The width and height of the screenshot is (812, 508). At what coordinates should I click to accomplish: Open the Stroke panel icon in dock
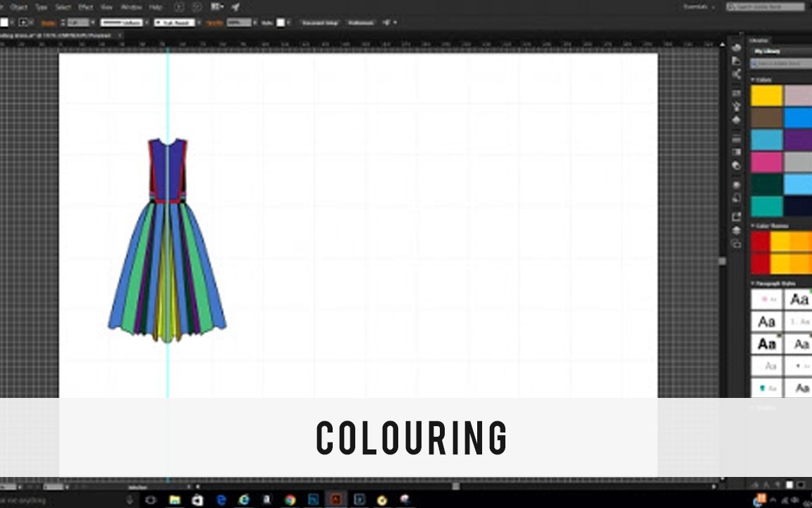point(736,139)
